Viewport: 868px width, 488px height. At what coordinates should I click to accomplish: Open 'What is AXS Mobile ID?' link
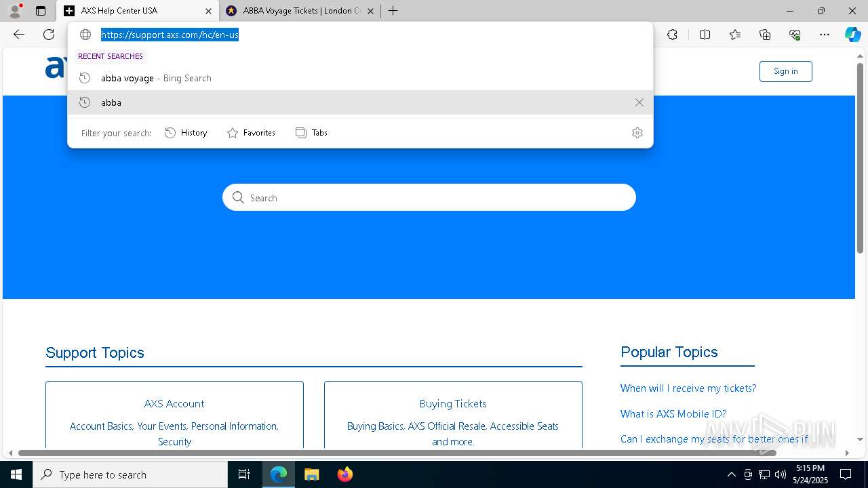[673, 414]
